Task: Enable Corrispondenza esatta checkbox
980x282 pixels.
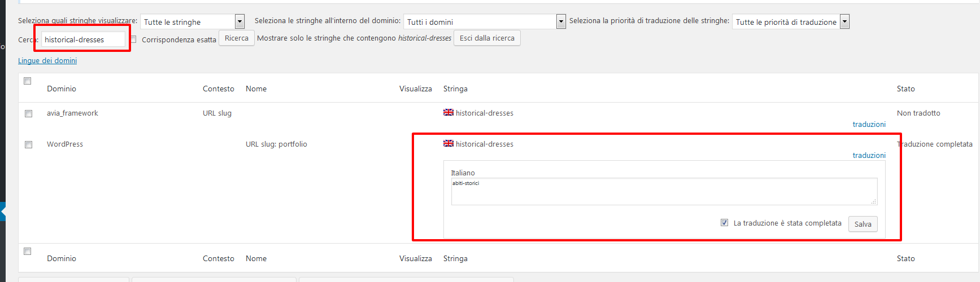Action: (x=134, y=39)
